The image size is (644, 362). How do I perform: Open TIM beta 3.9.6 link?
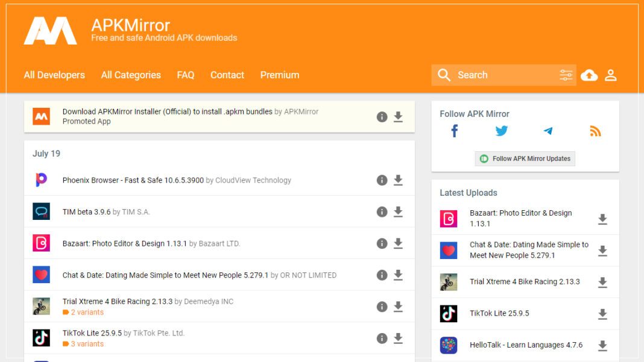click(87, 212)
